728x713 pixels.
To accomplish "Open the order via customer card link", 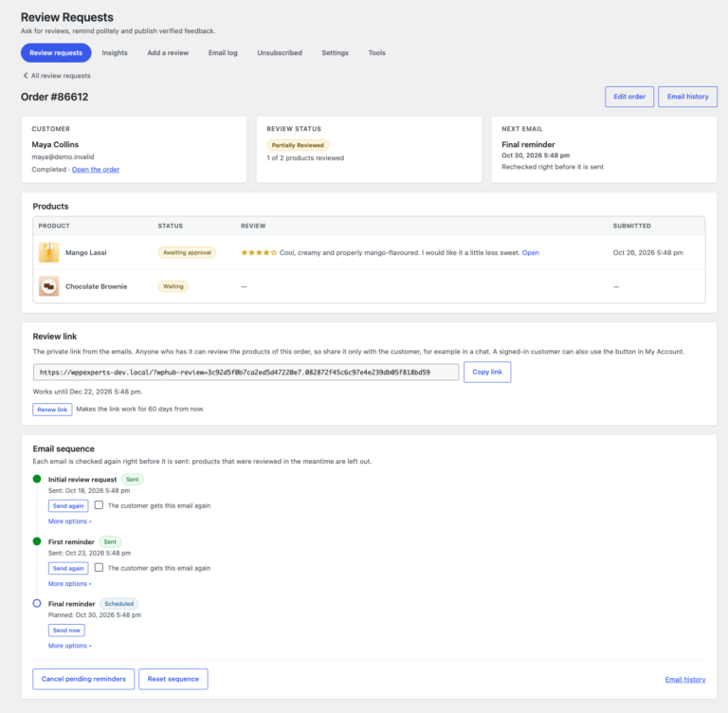I will 96,170.
